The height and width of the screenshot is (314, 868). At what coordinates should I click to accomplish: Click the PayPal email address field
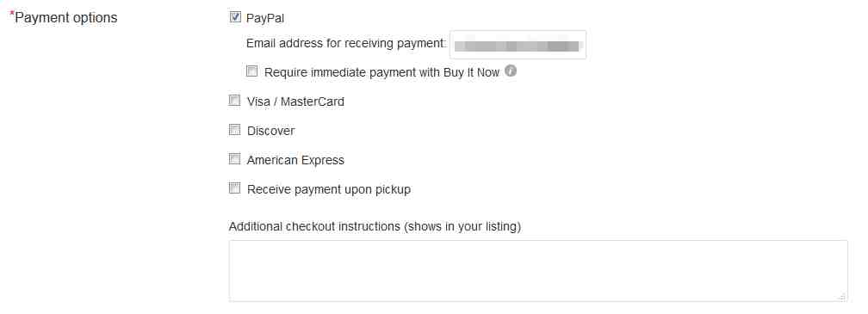click(x=518, y=45)
